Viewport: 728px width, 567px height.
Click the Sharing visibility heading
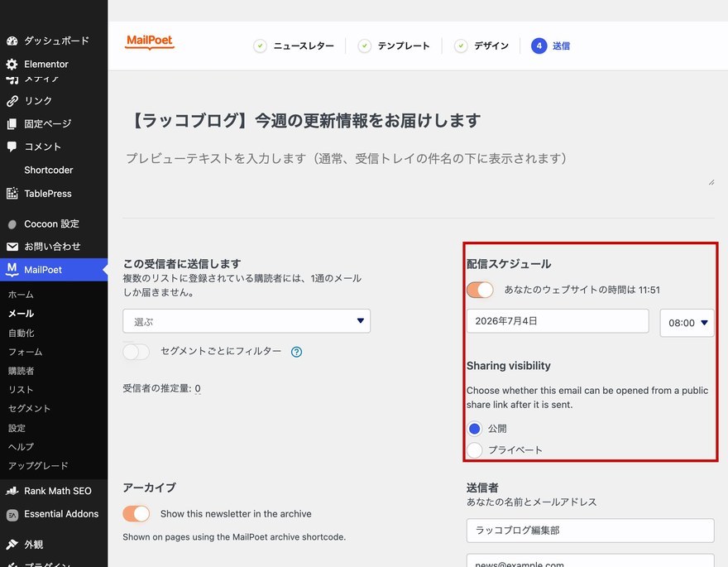(509, 366)
